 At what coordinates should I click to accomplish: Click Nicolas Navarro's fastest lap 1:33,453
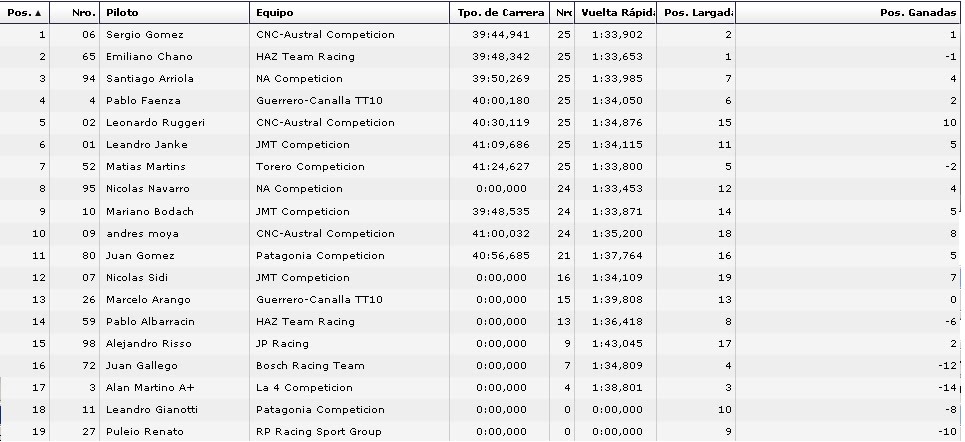click(617, 189)
